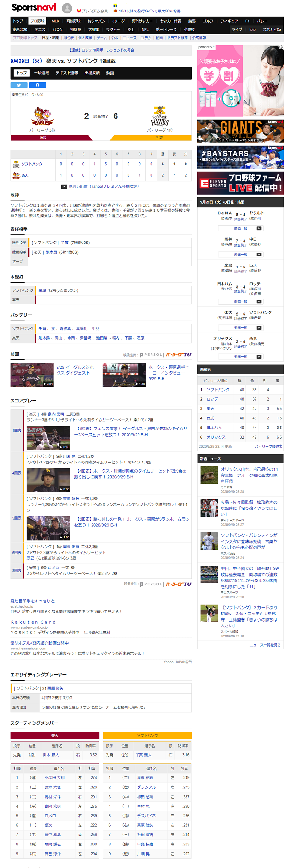Screen dimensions: 302x868
Task: Click Rakuten's small logo in the scoreboard
Action: [16, 175]
